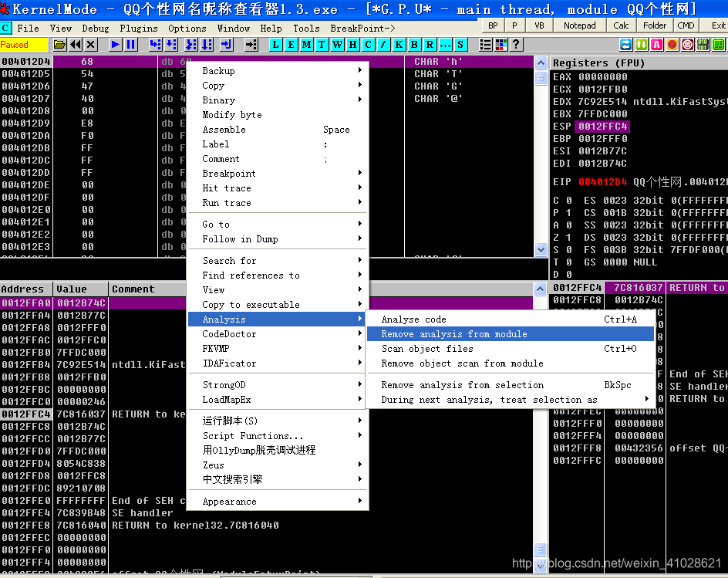The image size is (728, 578).
Task: Click the question mark help icon
Action: [516, 45]
